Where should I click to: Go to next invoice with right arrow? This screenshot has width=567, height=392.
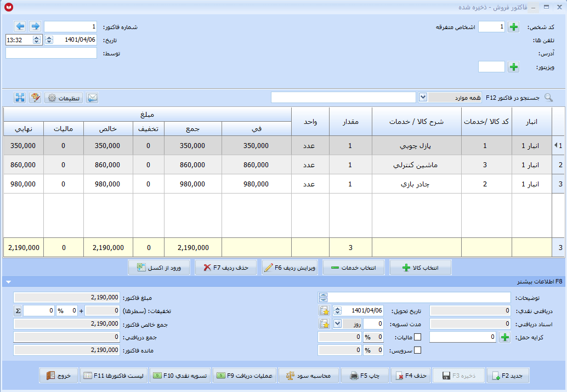35,26
